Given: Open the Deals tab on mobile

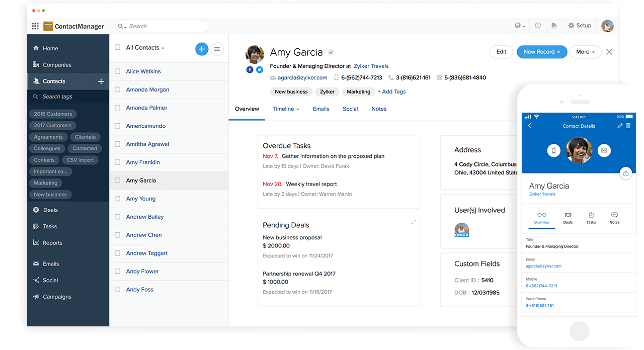Looking at the screenshot, I should 568,218.
